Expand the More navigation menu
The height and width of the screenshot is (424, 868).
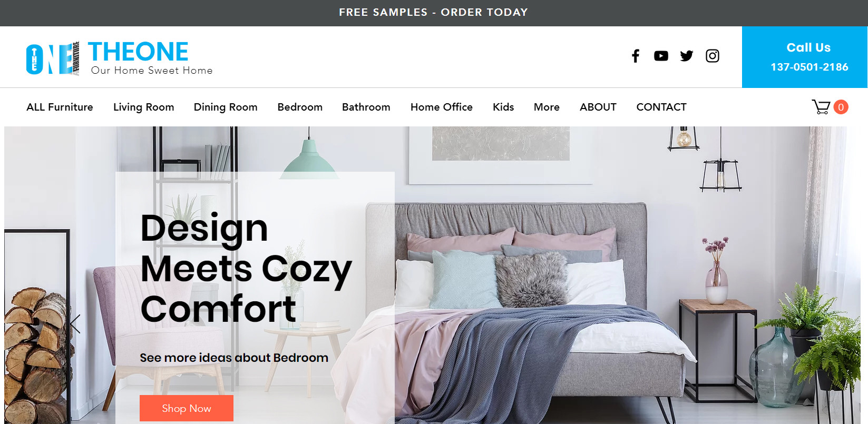click(x=547, y=107)
